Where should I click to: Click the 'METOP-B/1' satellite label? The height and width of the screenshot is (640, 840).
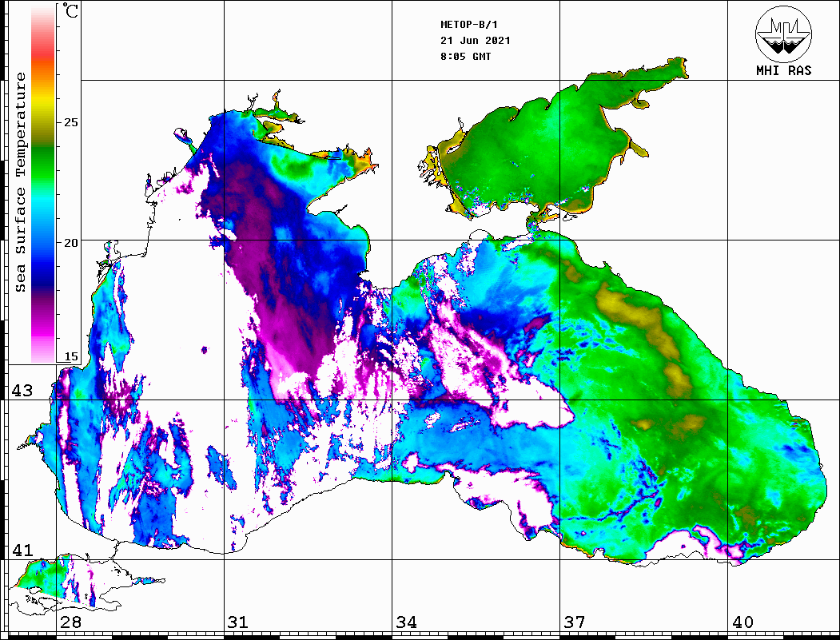point(469,25)
